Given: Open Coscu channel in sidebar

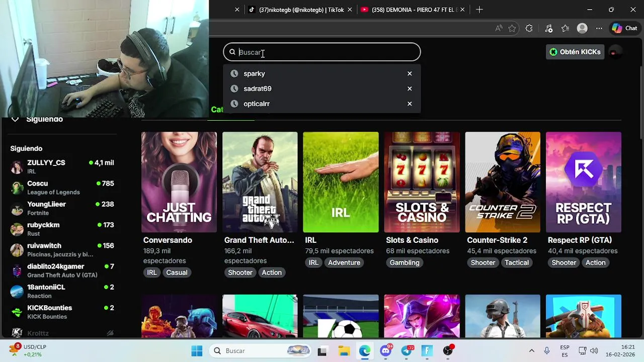Looking at the screenshot, I should coord(63,188).
